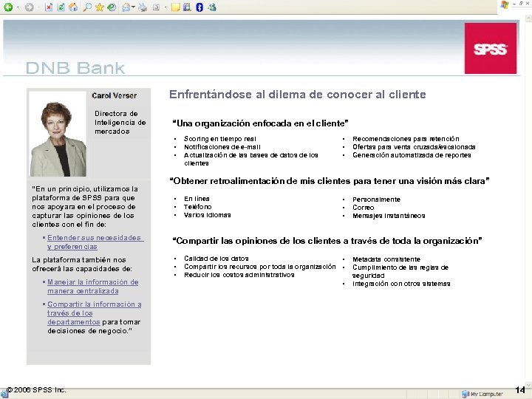Click the 'My Computer' status bar zone
This screenshot has width=532, height=399.
482,394
